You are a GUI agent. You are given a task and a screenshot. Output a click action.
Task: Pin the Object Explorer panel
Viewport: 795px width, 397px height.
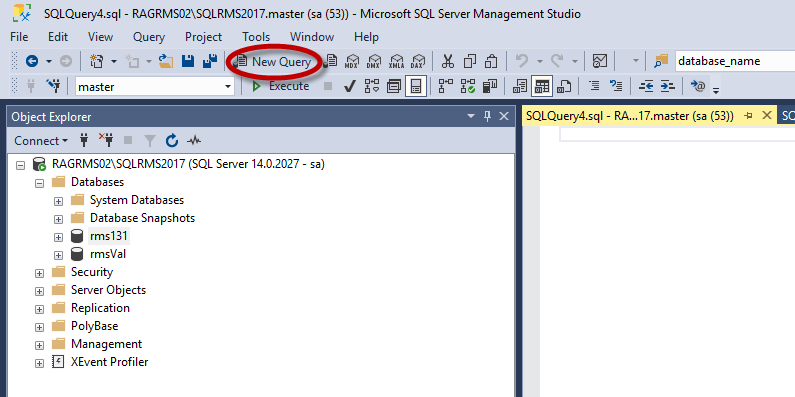(487, 117)
